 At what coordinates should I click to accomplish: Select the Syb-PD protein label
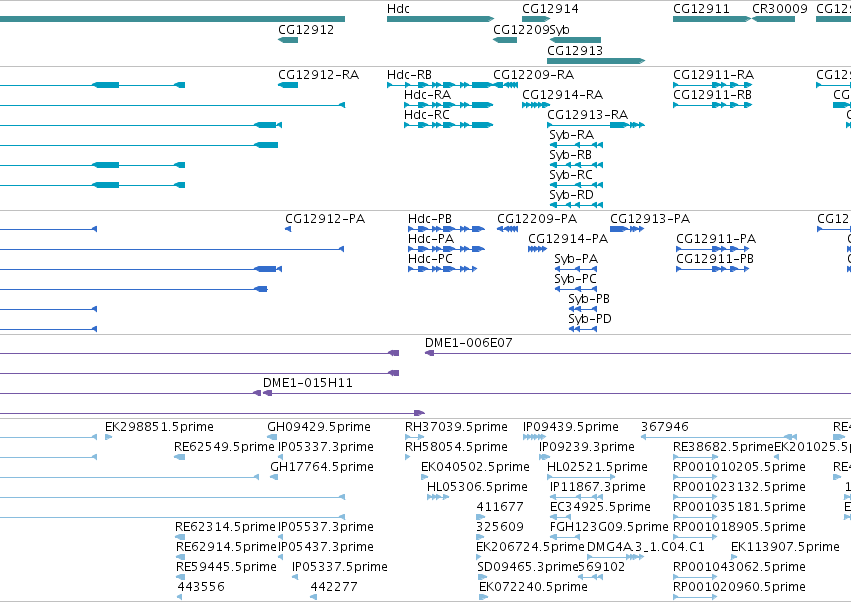(589, 319)
